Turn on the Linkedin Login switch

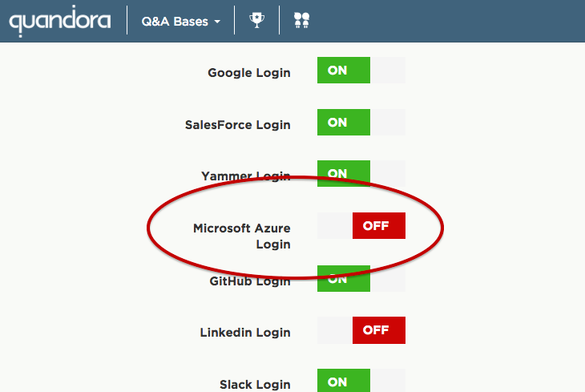(x=361, y=330)
